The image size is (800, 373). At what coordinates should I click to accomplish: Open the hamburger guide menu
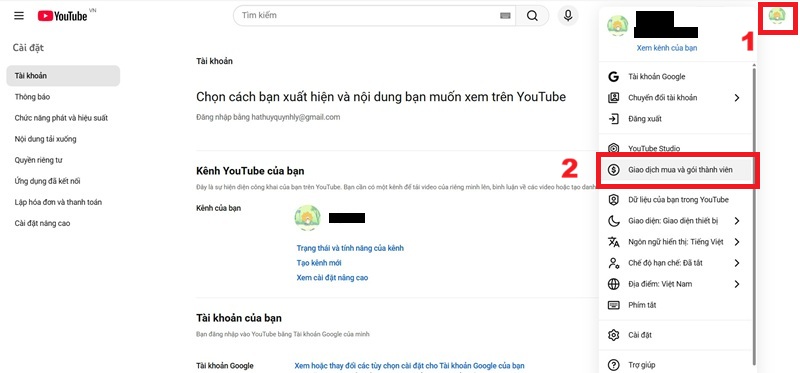coord(19,15)
